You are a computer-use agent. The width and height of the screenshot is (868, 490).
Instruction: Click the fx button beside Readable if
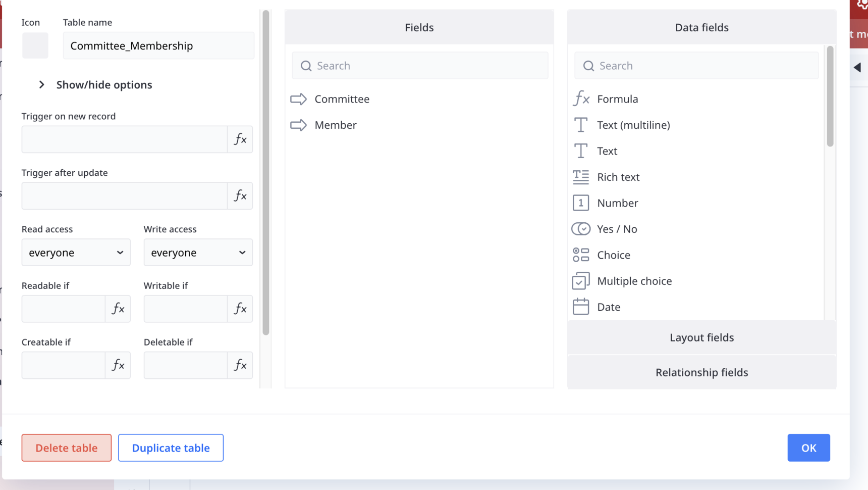point(118,309)
